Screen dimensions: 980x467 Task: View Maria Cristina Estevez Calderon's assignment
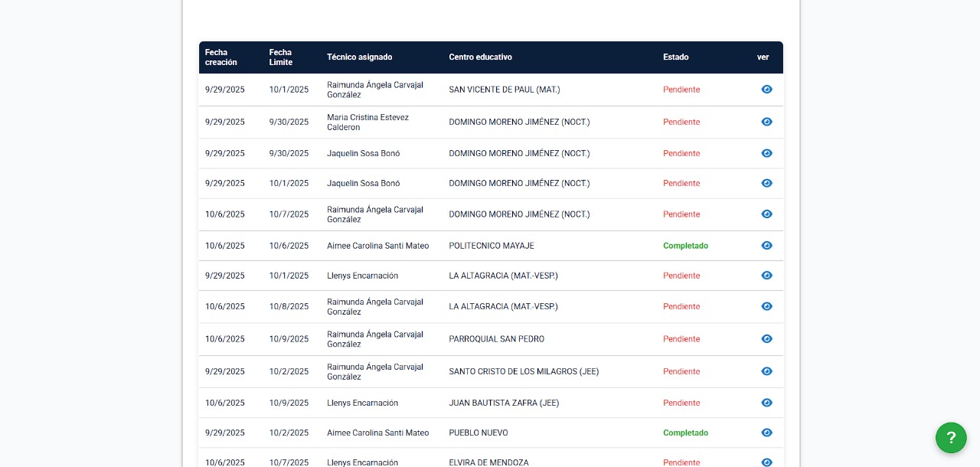point(766,122)
